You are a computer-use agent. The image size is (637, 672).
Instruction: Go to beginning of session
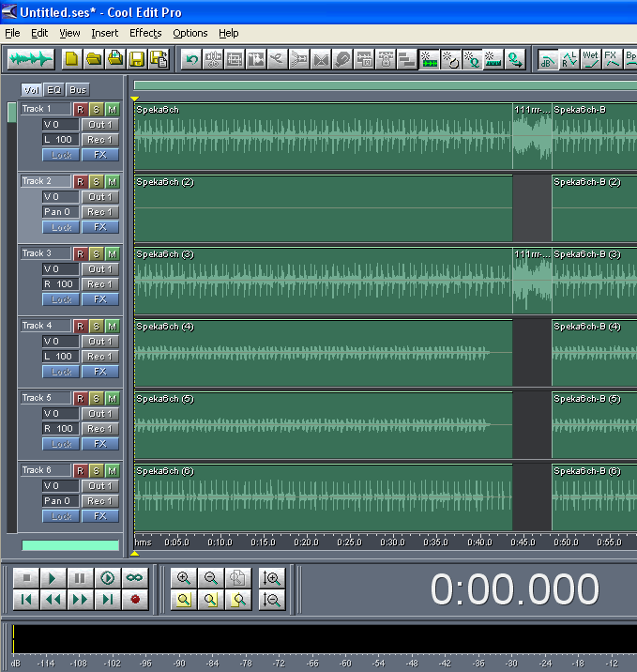[x=26, y=599]
